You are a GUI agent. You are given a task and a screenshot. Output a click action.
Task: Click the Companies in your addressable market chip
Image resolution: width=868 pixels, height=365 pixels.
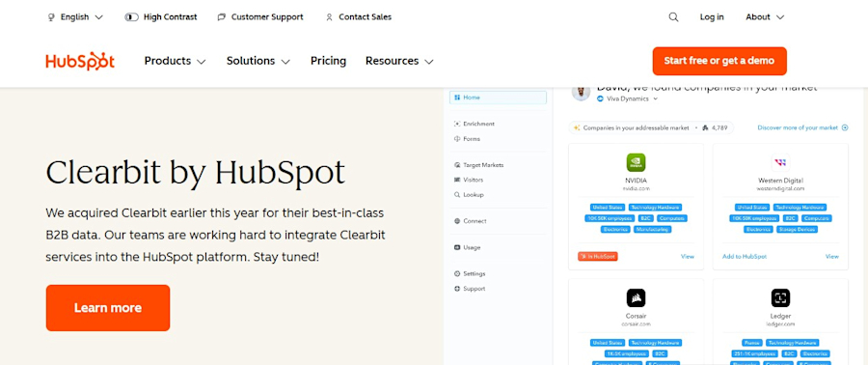651,128
